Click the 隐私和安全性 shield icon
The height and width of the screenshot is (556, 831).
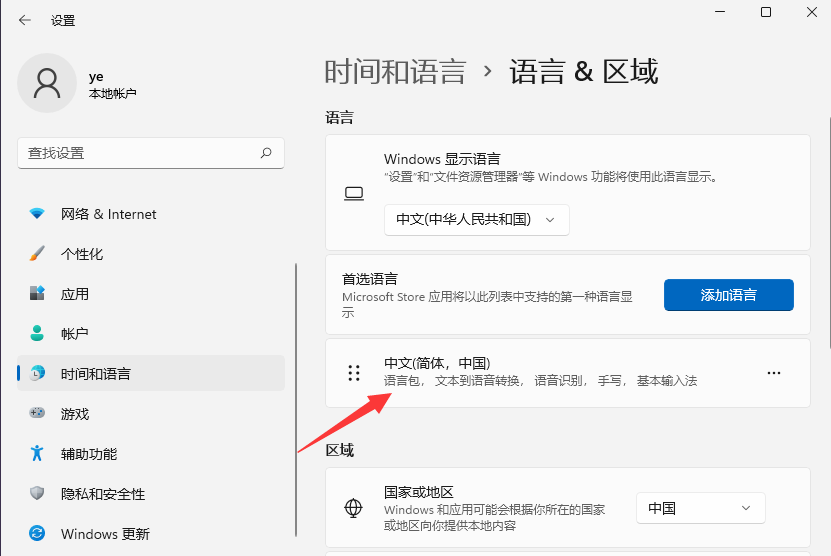click(37, 493)
